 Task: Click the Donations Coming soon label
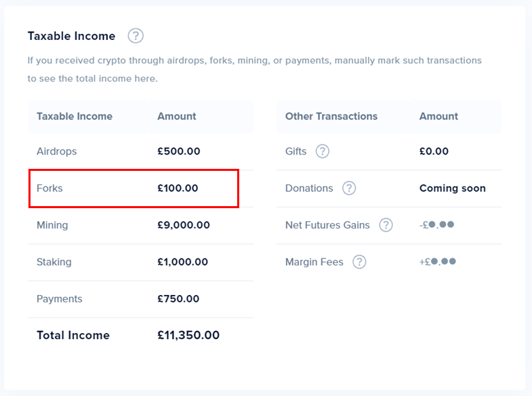coord(452,189)
